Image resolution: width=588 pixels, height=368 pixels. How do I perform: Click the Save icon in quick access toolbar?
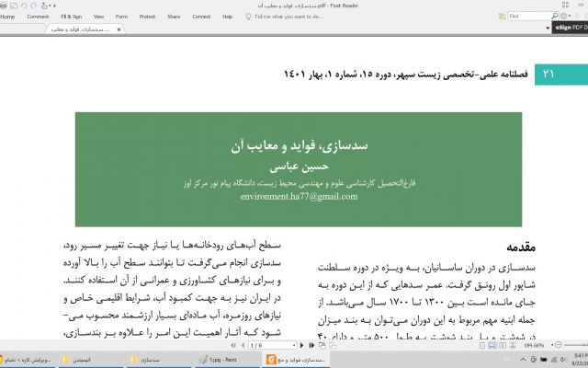(14, 6)
